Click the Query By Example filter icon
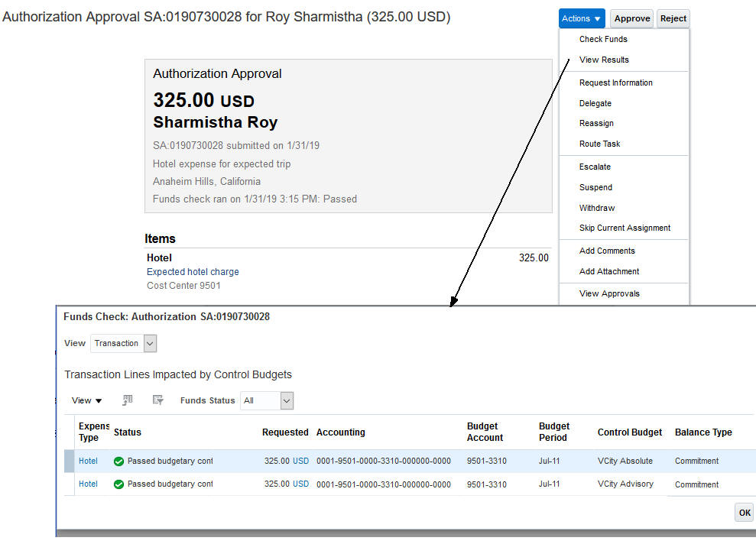The image size is (756, 544). [x=158, y=400]
